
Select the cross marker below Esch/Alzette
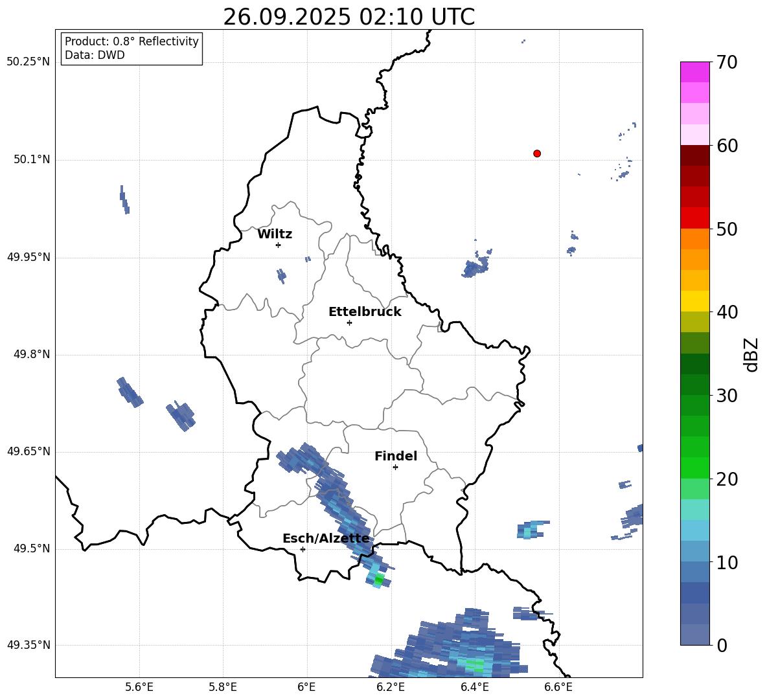tap(303, 549)
